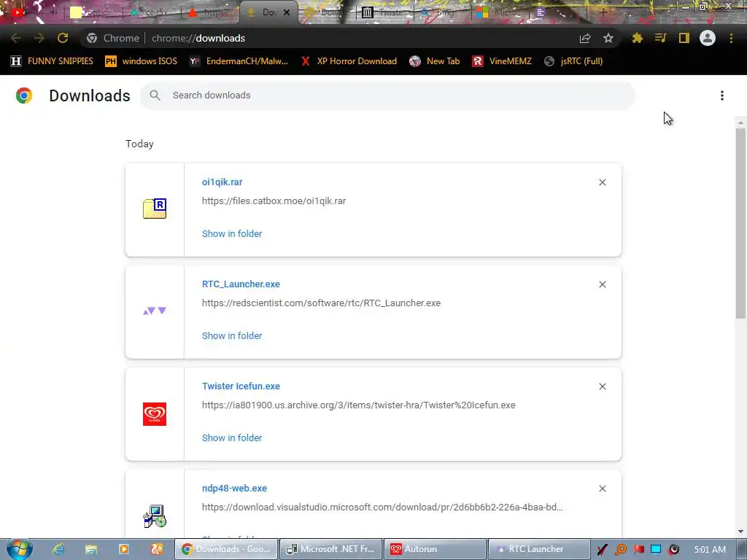Click the page vertical scrollbar thumb
747x560 pixels.
(740, 223)
